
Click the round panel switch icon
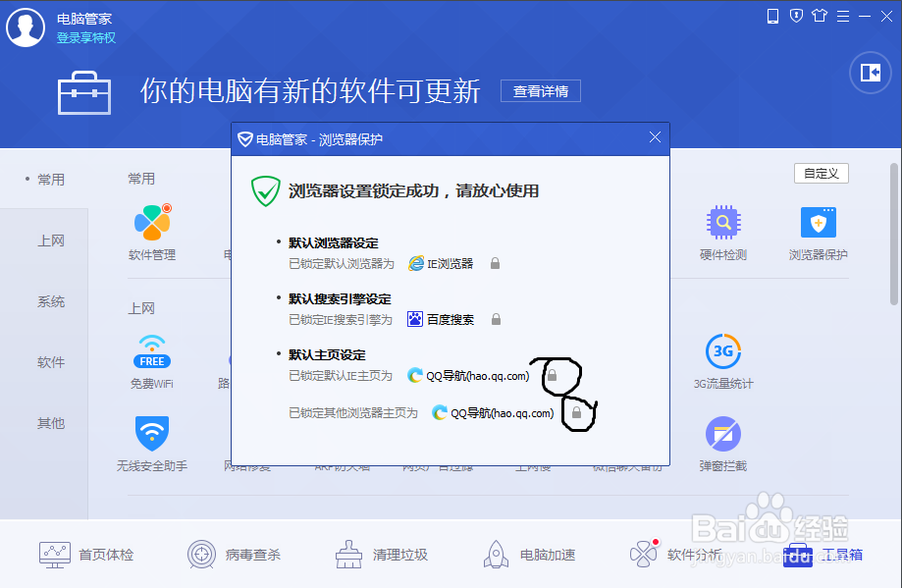pos(871,73)
